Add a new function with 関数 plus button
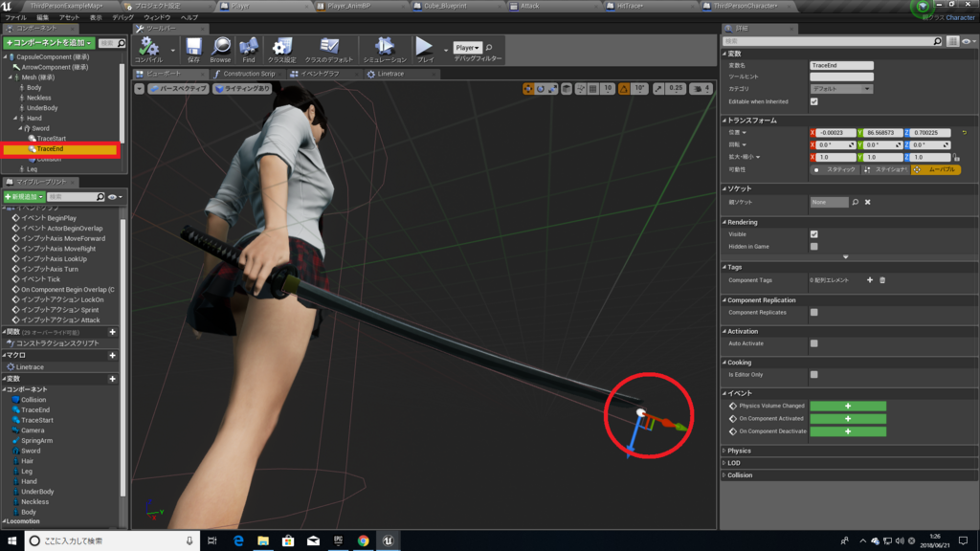 (x=113, y=332)
